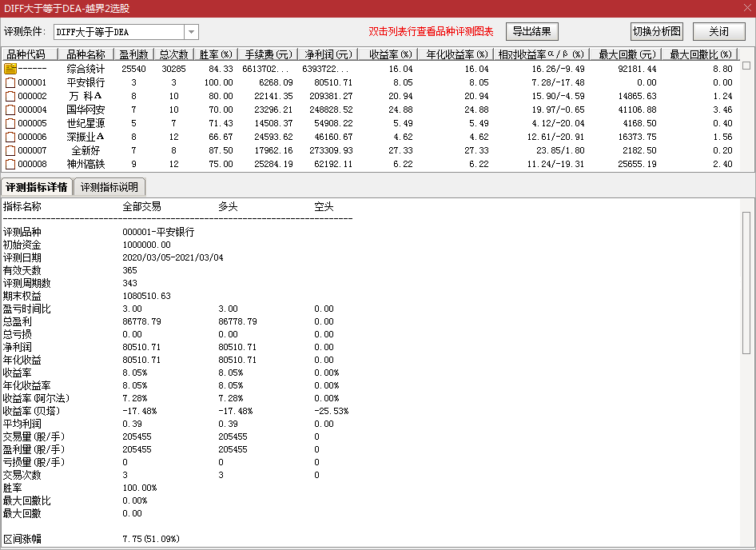Click the folder icon of 综合统计 row
756x550 pixels.
[10, 69]
